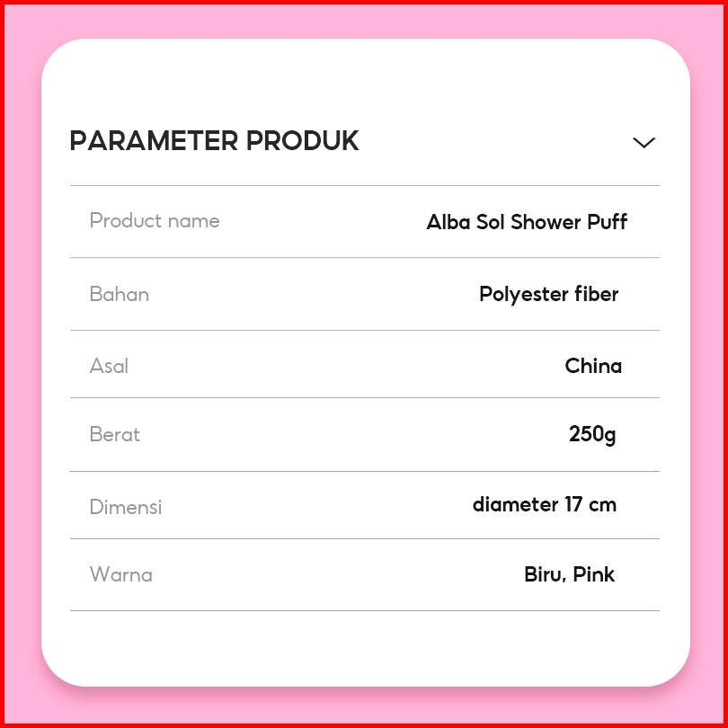Click the diameter 17 cm value
This screenshot has height=728, width=728.
(545, 504)
